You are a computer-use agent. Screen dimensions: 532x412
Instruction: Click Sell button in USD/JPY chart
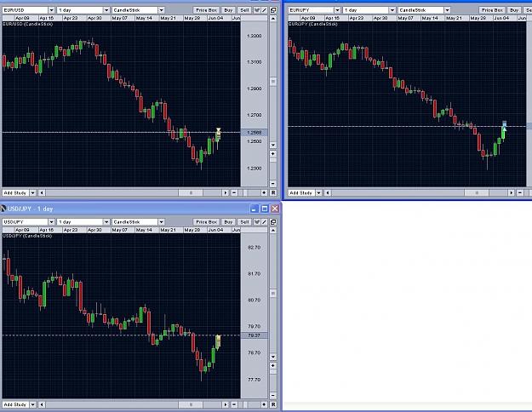point(244,222)
